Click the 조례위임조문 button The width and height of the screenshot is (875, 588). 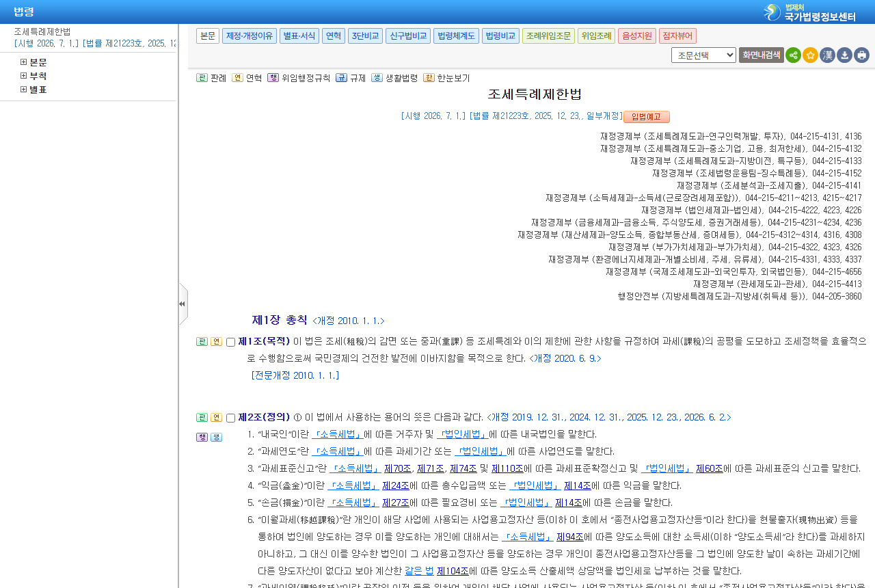[548, 36]
